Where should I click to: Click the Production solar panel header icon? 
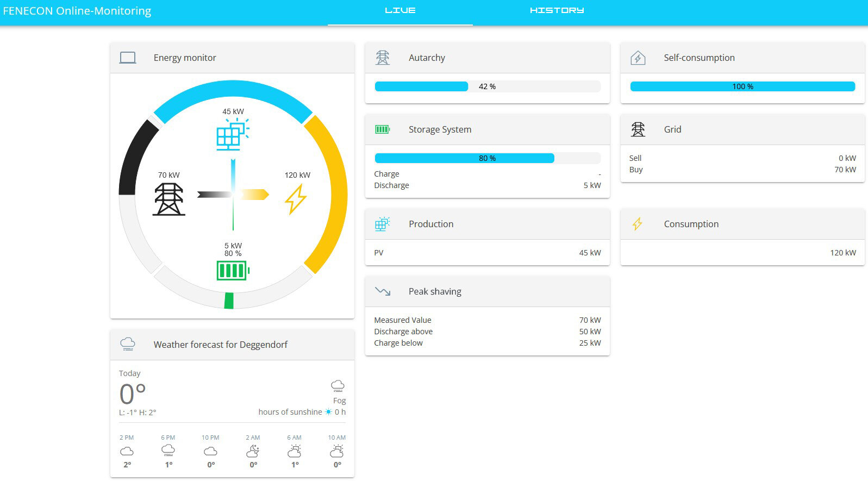383,224
